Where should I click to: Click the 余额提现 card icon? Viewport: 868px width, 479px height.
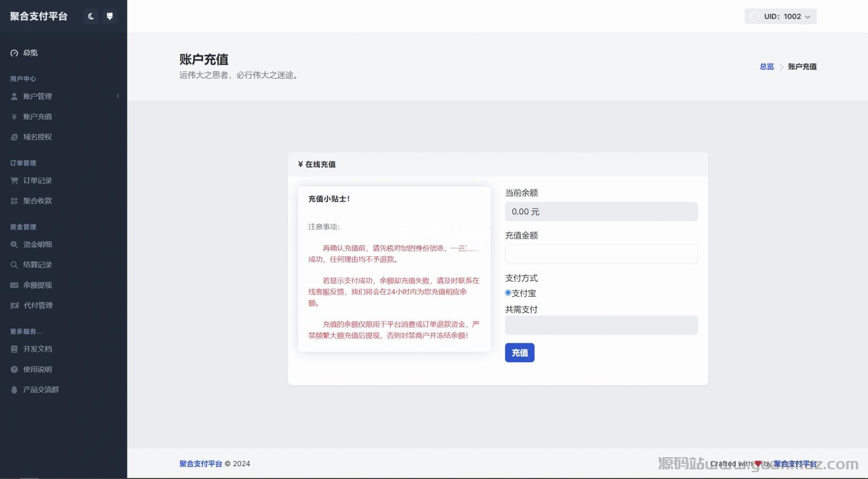[14, 286]
